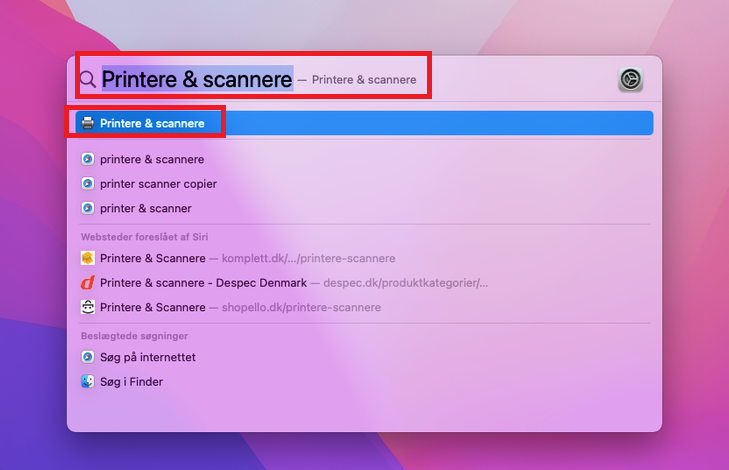Click the System Preferences gear icon
This screenshot has height=470, width=729.
pos(630,80)
